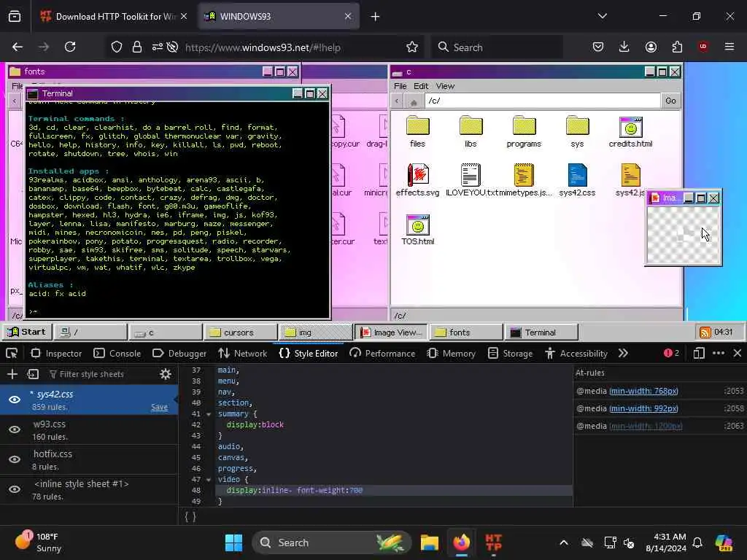
Task: Select Image Viewer in Windows93 taskbar
Action: tap(391, 332)
